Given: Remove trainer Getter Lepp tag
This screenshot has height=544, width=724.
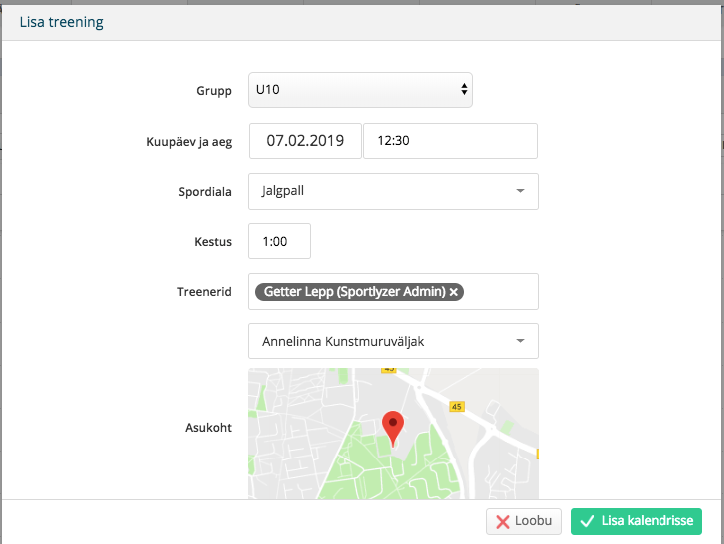Looking at the screenshot, I should pyautogui.click(x=454, y=292).
